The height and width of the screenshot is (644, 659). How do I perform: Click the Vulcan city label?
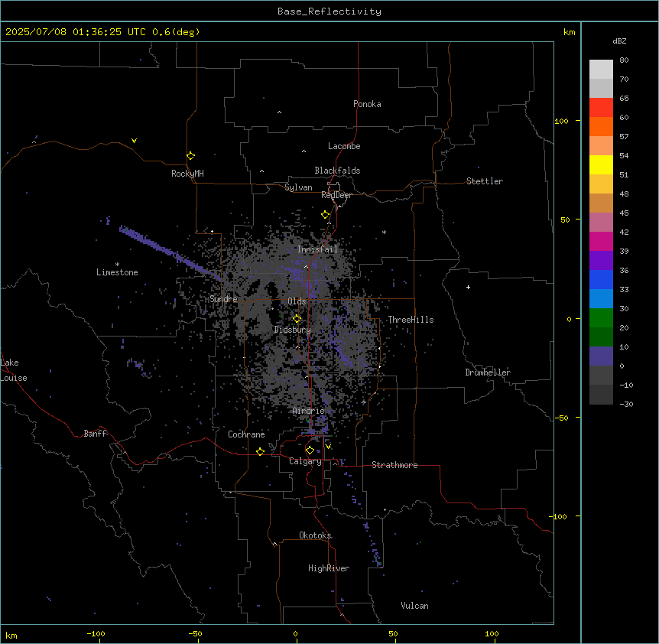(414, 606)
